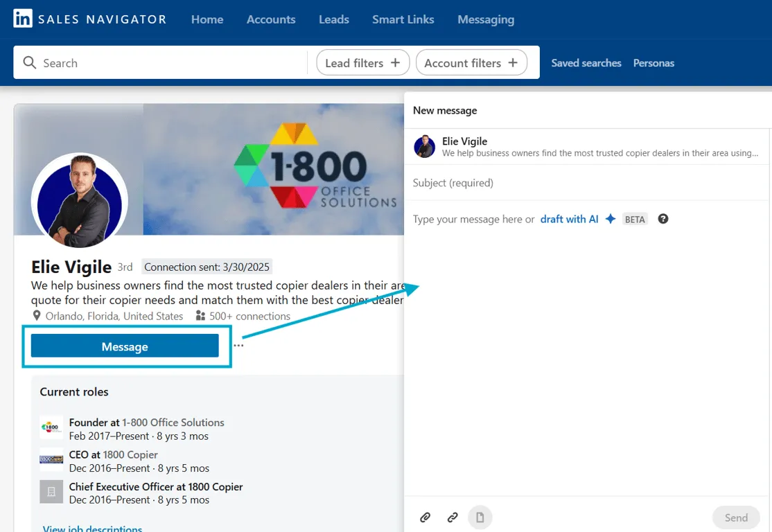Open help via the question mark icon
772x532 pixels.
(663, 218)
